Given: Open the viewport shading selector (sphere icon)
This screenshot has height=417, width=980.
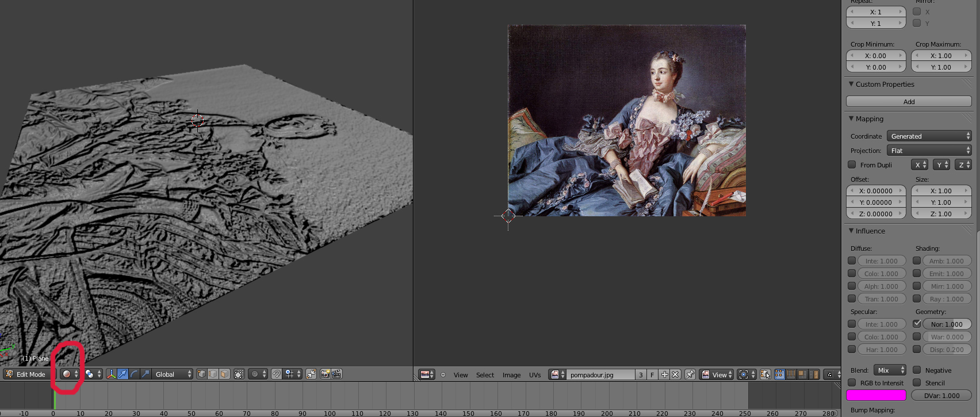Looking at the screenshot, I should [70, 374].
